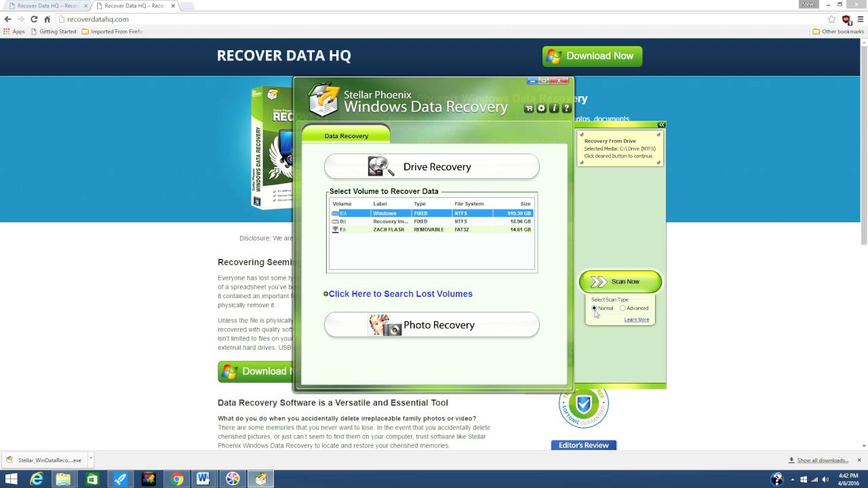Screen dimensions: 868x488
Task: Switch to the Data Recovery tab
Action: (346, 136)
